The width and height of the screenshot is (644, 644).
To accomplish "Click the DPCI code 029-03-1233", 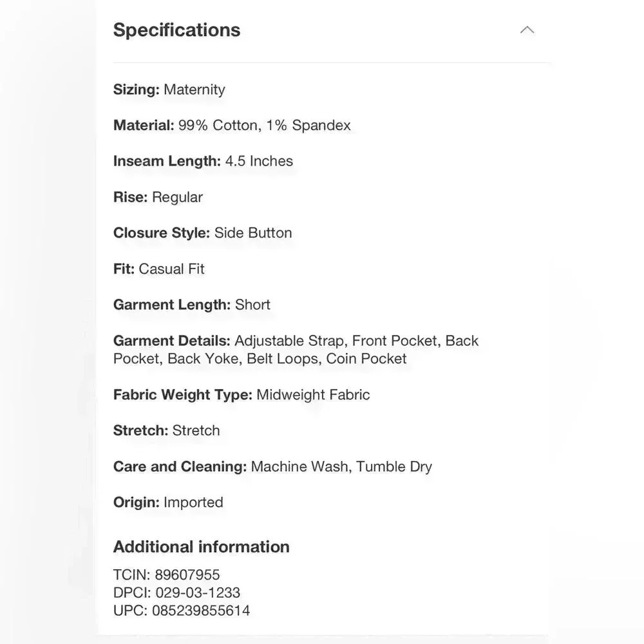I will click(198, 592).
